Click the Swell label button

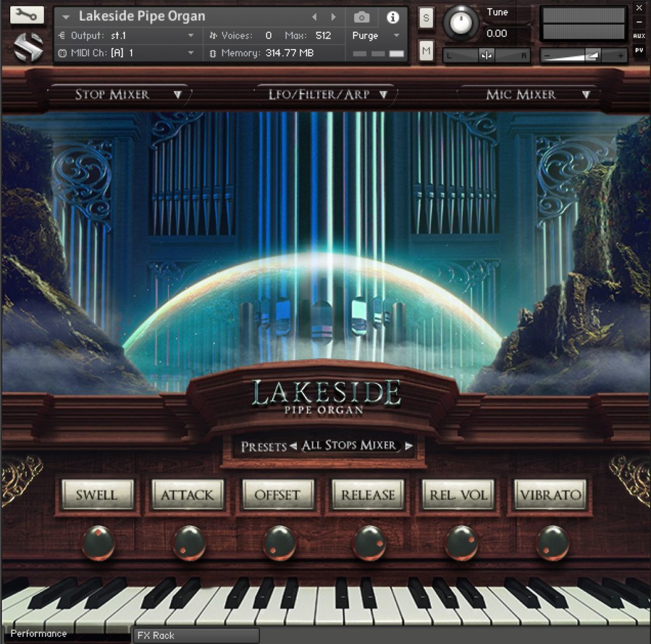(x=97, y=495)
